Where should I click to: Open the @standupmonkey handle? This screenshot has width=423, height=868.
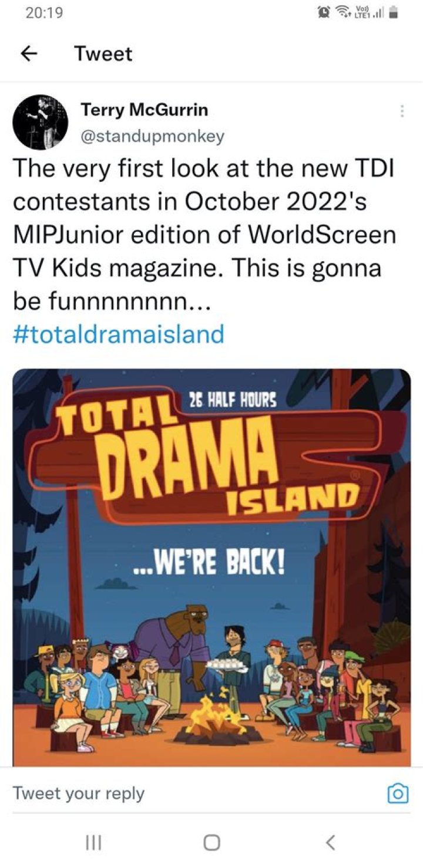tap(152, 136)
